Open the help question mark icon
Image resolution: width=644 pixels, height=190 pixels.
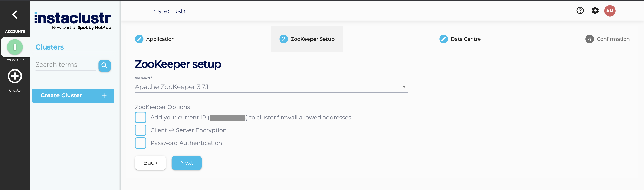[x=580, y=11]
